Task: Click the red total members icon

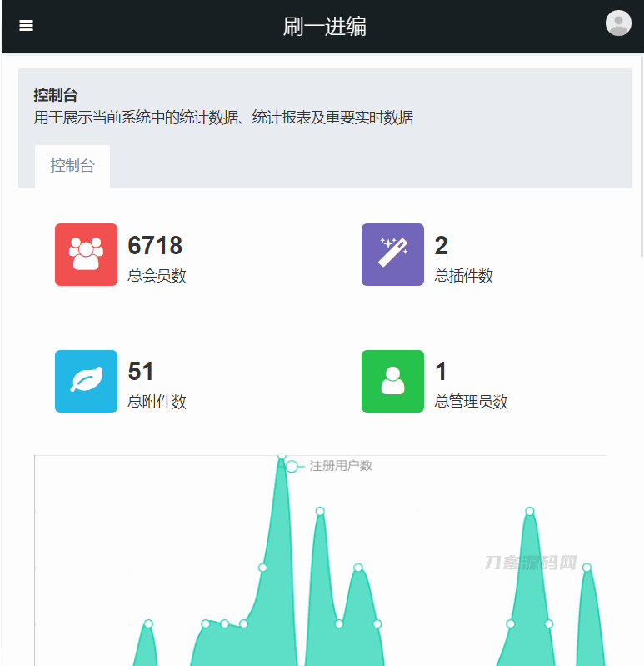Action: pos(86,254)
